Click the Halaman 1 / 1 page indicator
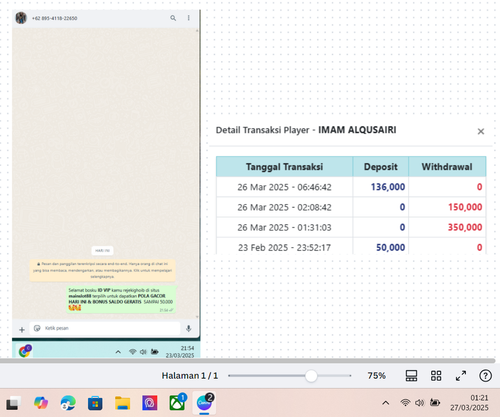Viewport: 500px width, 417px height. tap(190, 376)
